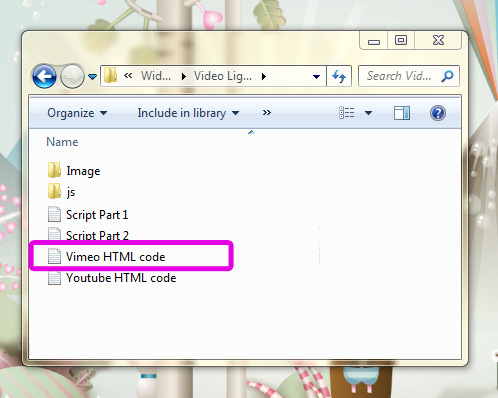
Task: Sort by the Name column header
Action: coord(62,142)
